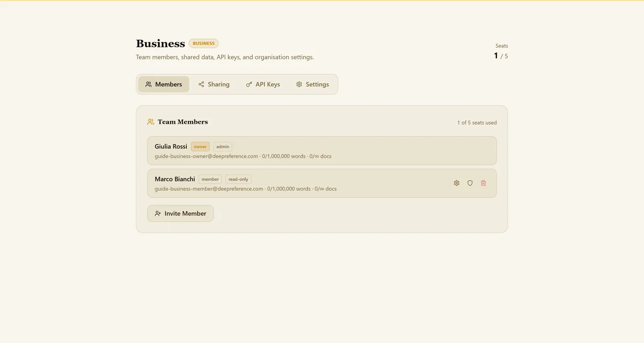The height and width of the screenshot is (343, 644).
Task: Click the Seats 1 / 5 counter
Action: [501, 51]
